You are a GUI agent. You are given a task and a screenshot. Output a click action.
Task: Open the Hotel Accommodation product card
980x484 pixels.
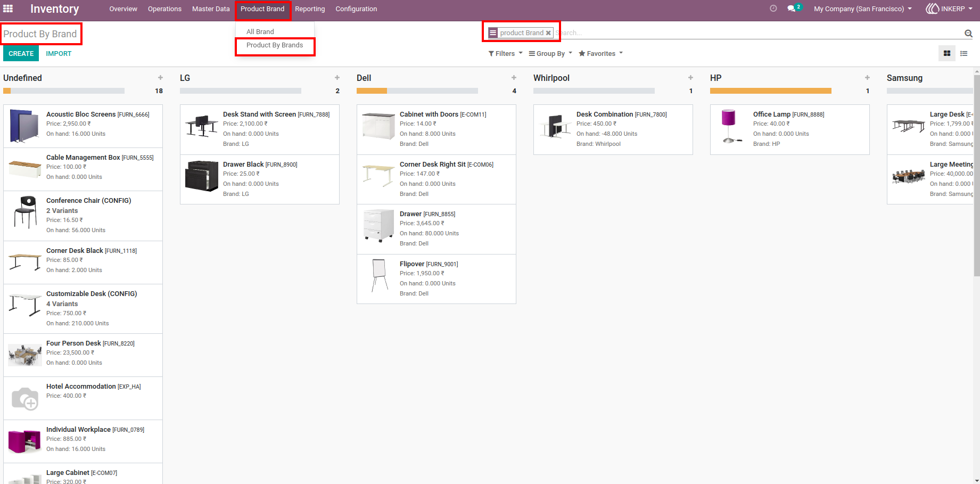coord(83,398)
